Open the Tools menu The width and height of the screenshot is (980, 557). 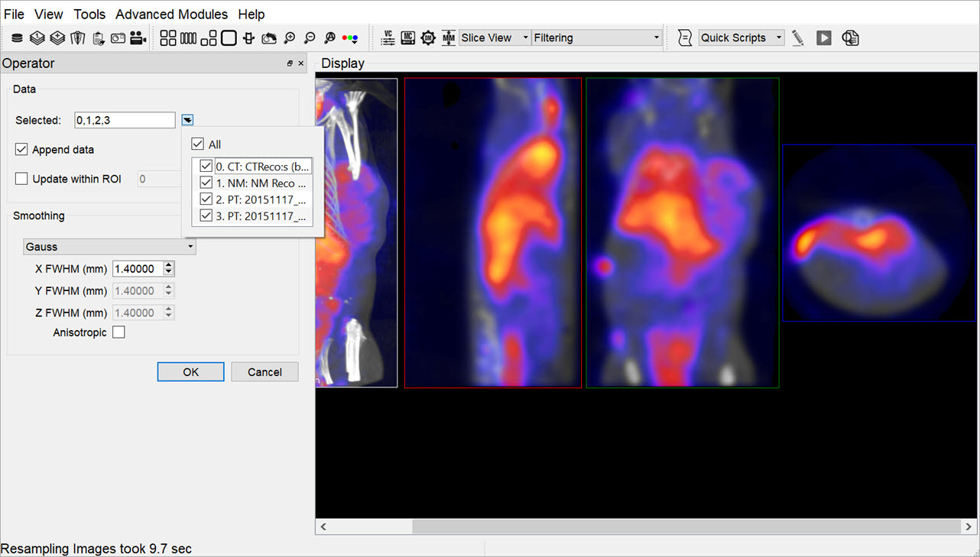[x=89, y=15]
